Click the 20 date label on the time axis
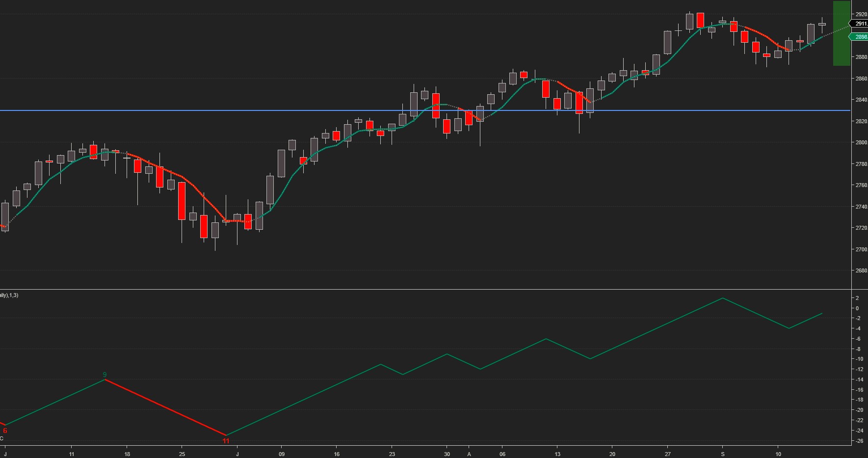The width and height of the screenshot is (868, 458). [x=612, y=454]
